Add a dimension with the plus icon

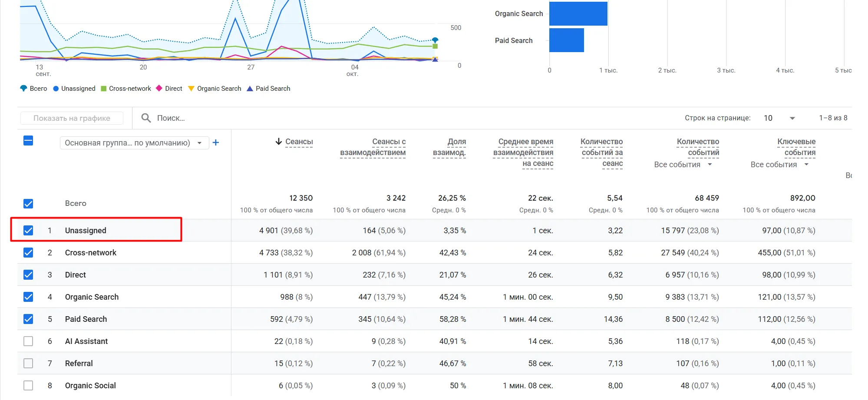tap(215, 142)
